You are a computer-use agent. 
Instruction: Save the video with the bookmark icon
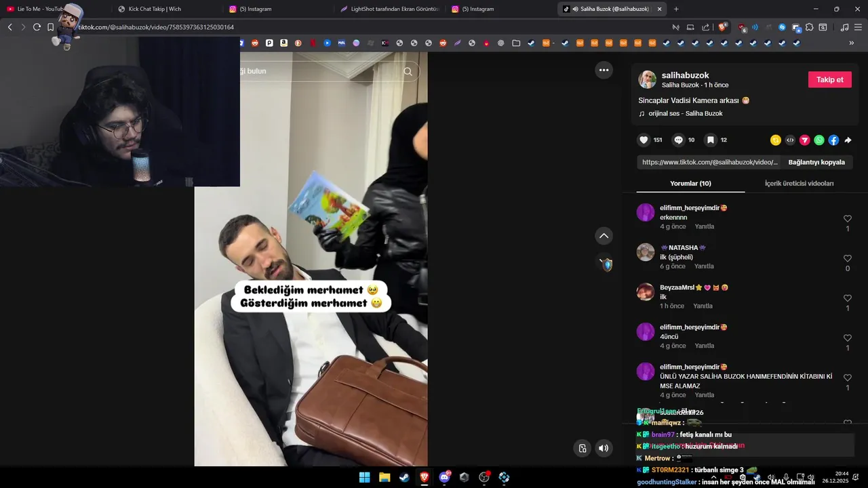[710, 140]
